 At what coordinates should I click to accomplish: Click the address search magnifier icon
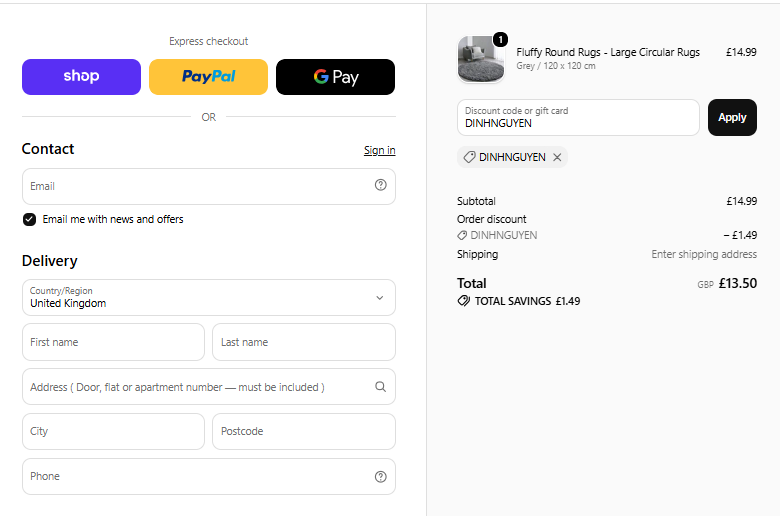381,387
